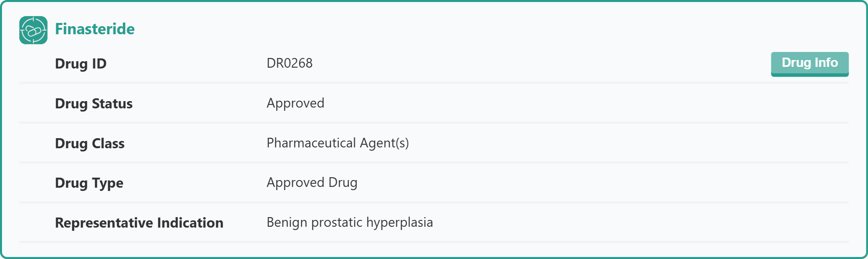Click the word Status in second row

pos(112,104)
